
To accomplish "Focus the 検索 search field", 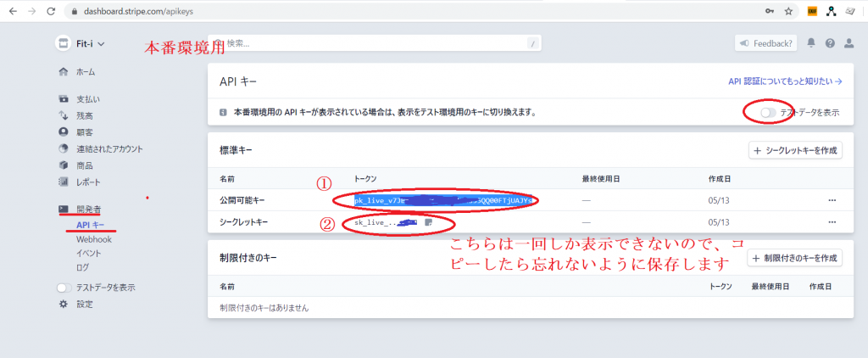I will (x=374, y=43).
